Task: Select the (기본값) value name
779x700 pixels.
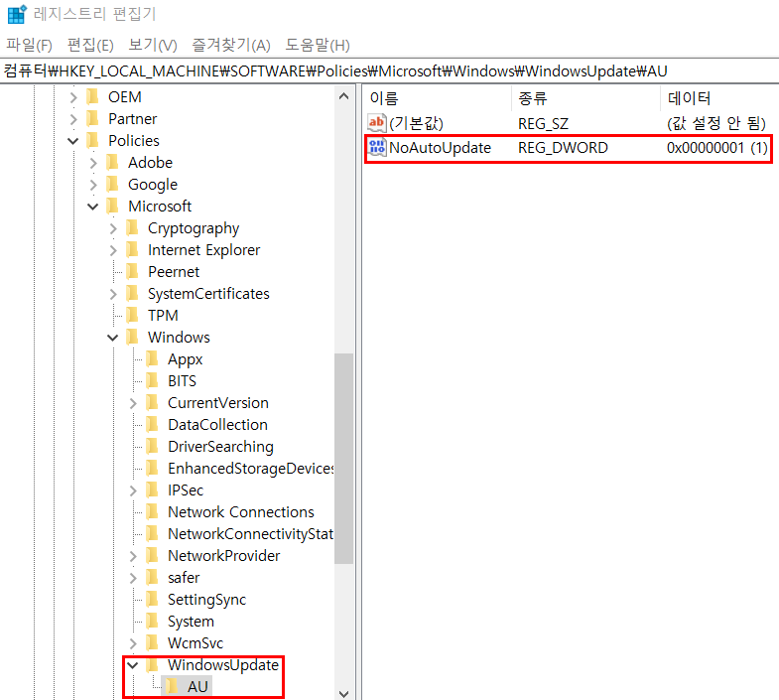Action: (417, 123)
